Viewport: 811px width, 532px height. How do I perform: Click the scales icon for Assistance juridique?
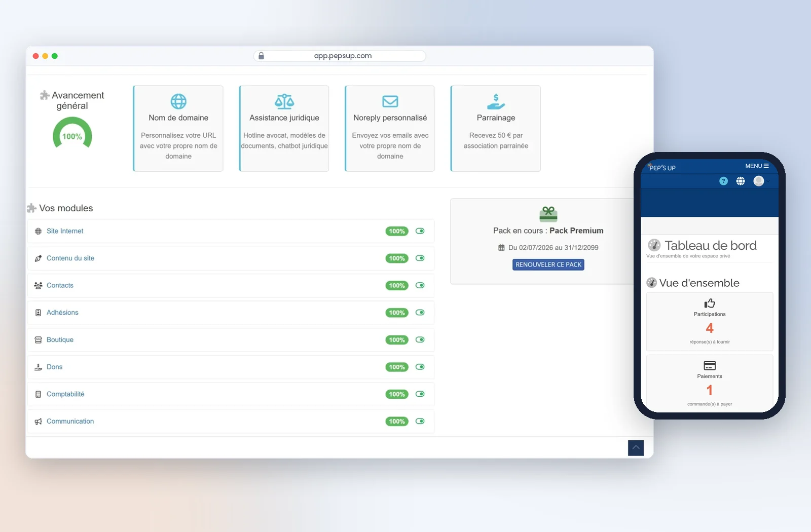(x=284, y=101)
